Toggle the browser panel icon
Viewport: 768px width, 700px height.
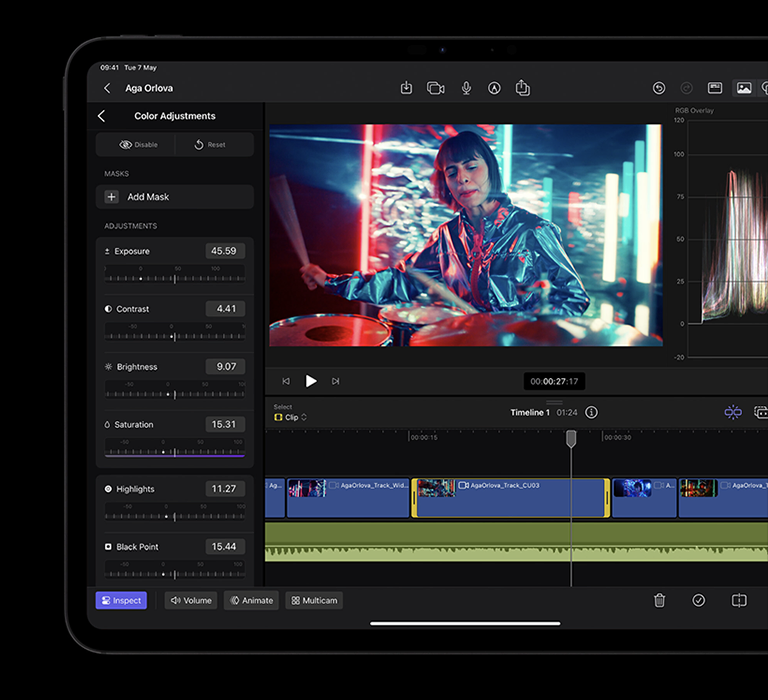[715, 88]
